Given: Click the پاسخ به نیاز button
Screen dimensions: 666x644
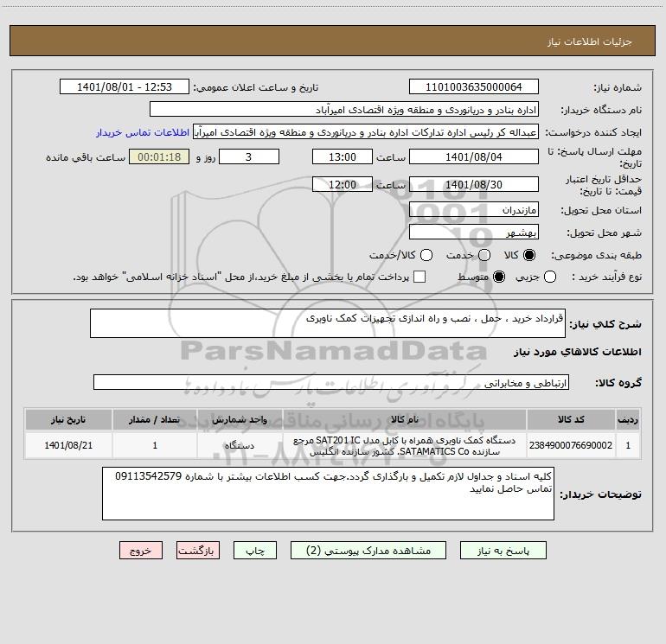Looking at the screenshot, I should [503, 551].
